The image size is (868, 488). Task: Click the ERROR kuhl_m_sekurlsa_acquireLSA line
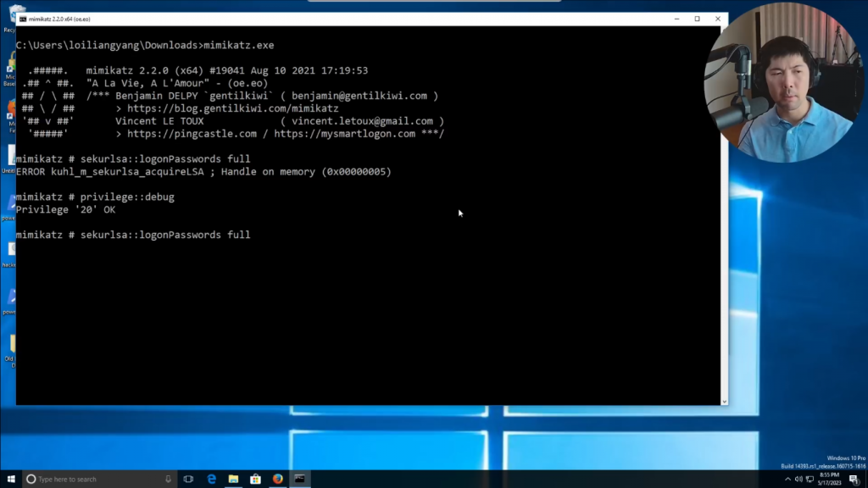(203, 171)
